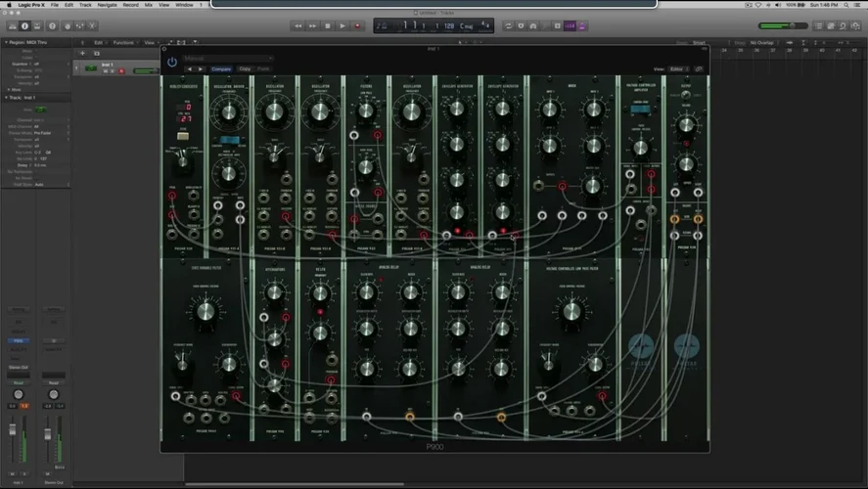
Task: Open the Stereo Out output slot on Inst 1 strip
Action: point(19,368)
